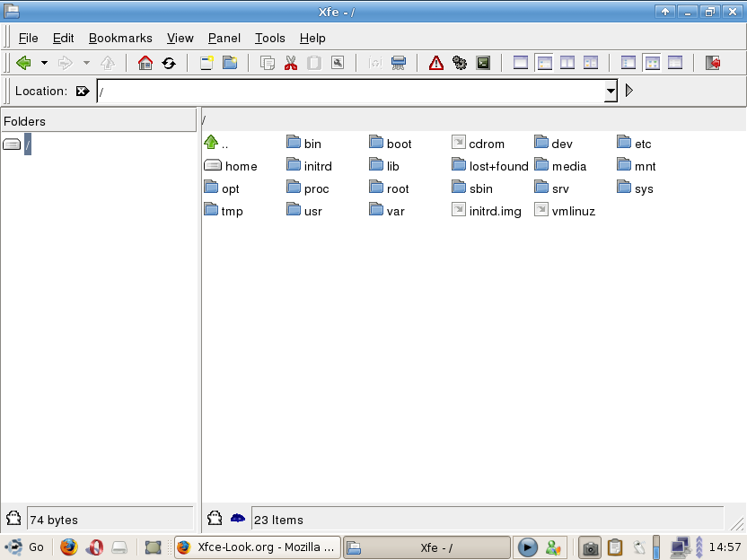This screenshot has width=747, height=560.
Task: Create a new file from the toolbar
Action: point(207,63)
